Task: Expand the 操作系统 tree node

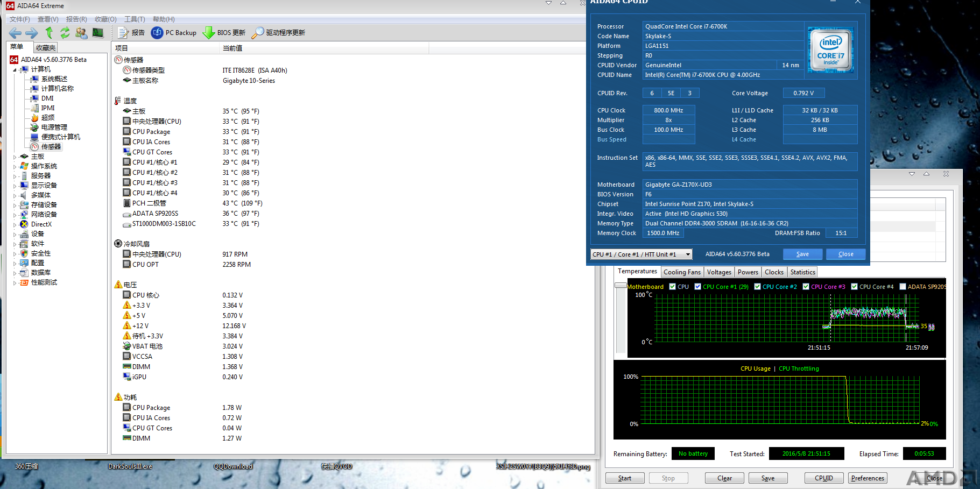Action: coord(15,167)
